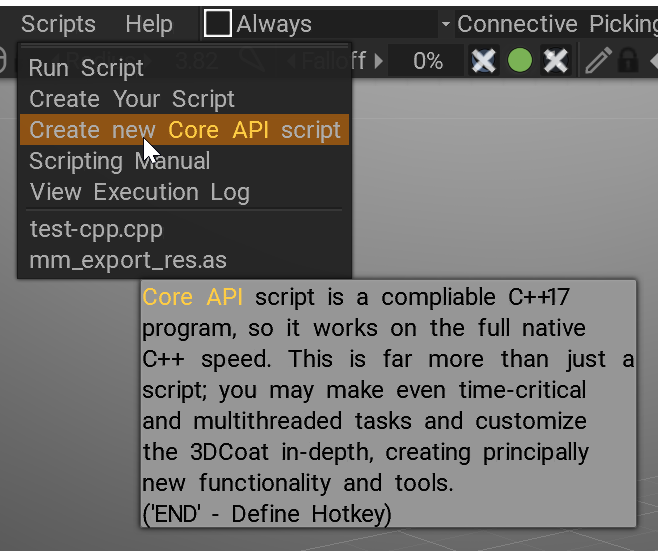This screenshot has height=551, width=658.
Task: Open the Scripts menu
Action: click(58, 24)
